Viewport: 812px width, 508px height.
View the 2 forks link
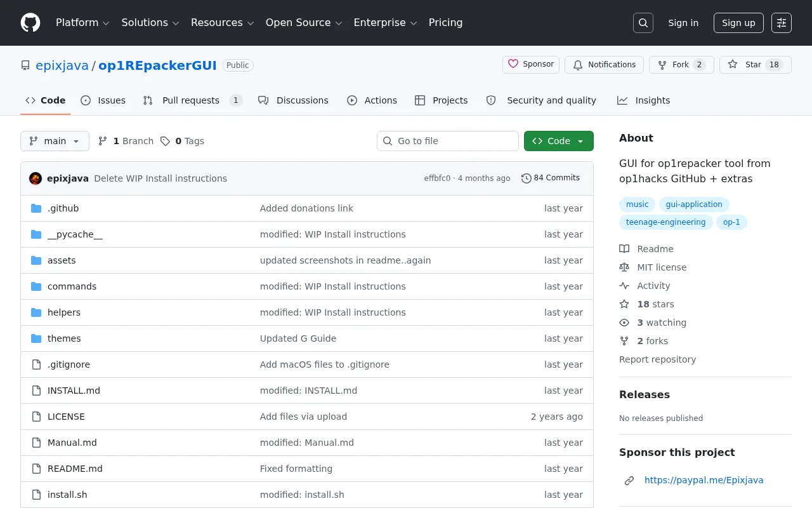(643, 341)
